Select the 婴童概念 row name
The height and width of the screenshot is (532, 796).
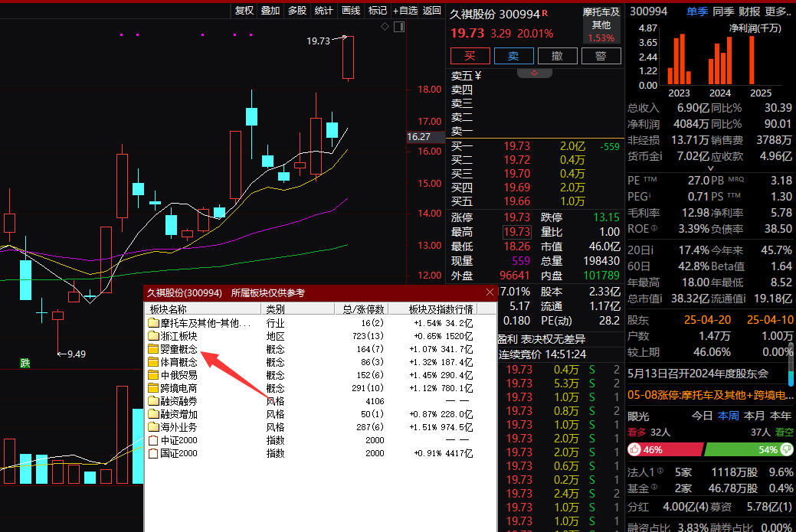click(x=179, y=349)
